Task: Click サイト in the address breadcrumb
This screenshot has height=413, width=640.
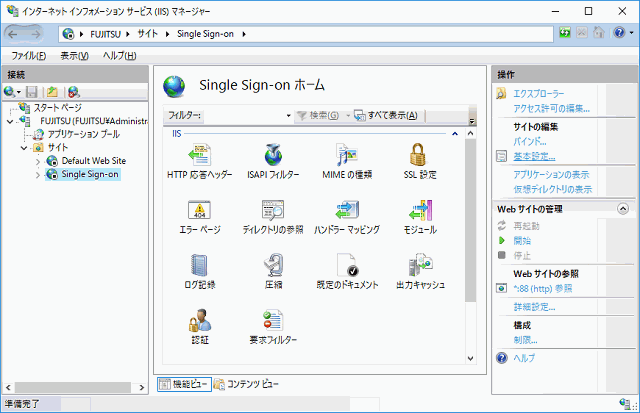Action: 148,34
